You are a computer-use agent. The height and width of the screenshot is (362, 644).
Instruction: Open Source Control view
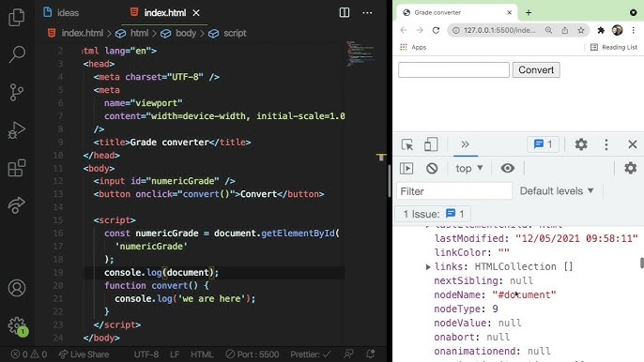tap(17, 92)
